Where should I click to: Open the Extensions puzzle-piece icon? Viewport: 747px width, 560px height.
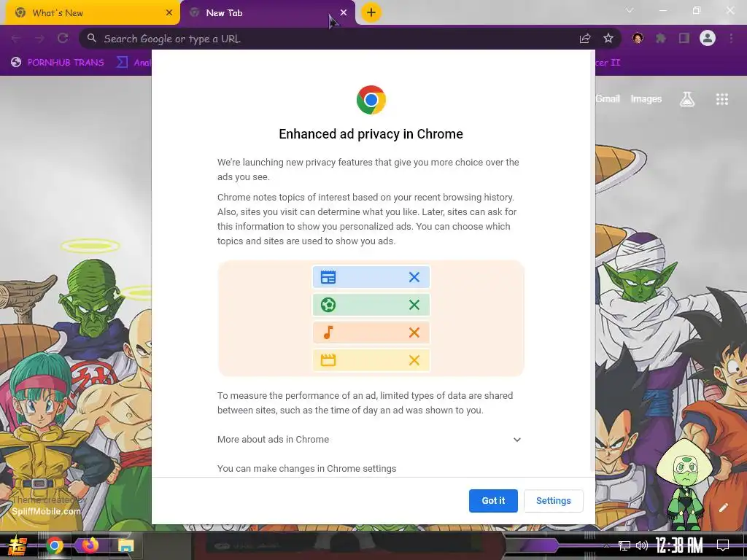[x=661, y=38]
